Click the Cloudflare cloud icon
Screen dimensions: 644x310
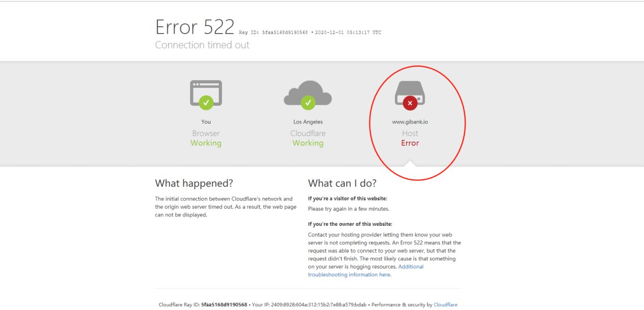(x=308, y=95)
